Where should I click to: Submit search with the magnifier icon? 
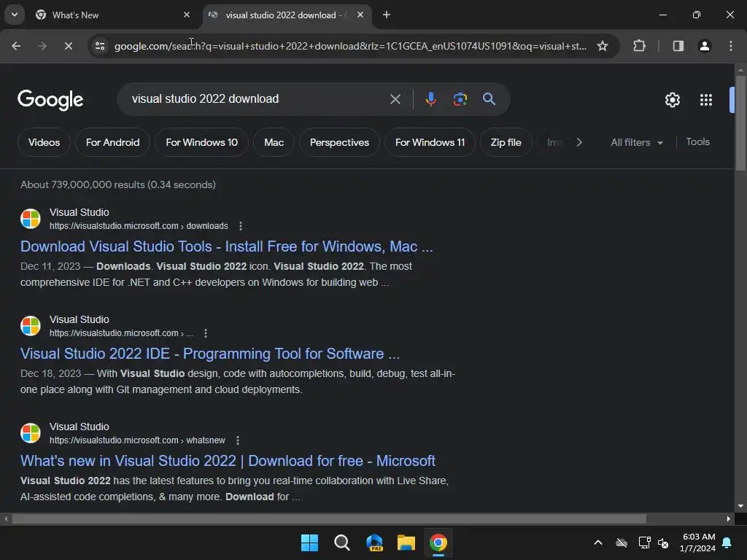(489, 99)
